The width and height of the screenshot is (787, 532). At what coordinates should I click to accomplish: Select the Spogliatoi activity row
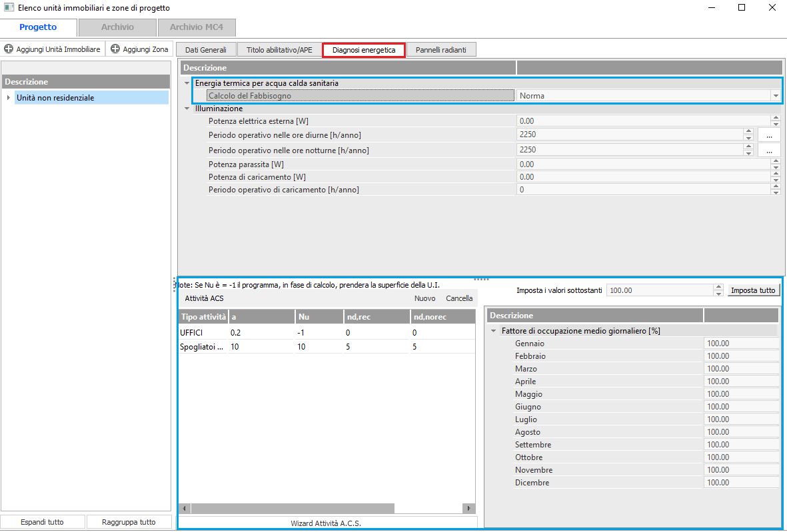click(x=203, y=347)
